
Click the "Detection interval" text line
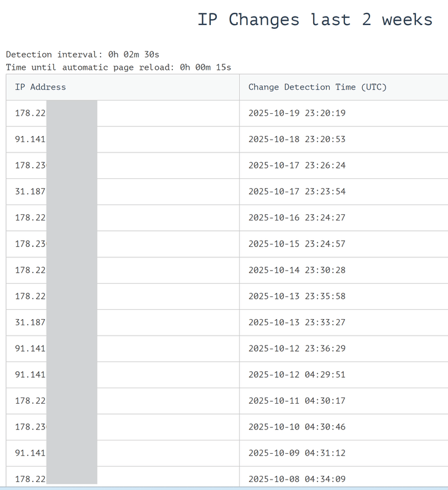(83, 55)
